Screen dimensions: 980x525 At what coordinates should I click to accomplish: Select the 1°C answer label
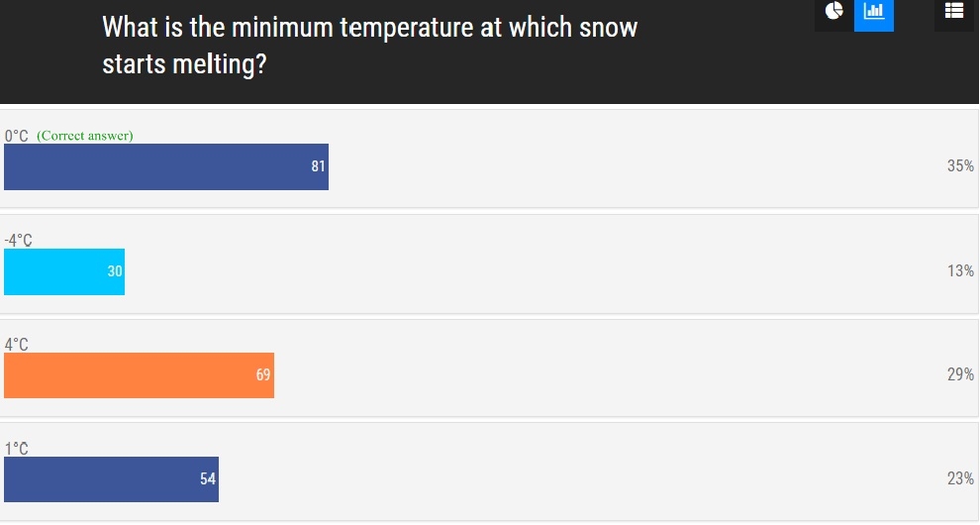pos(16,449)
